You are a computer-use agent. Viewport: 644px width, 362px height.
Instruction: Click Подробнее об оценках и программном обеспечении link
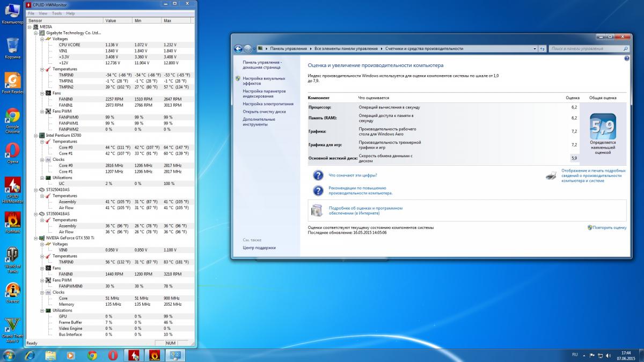365,210
